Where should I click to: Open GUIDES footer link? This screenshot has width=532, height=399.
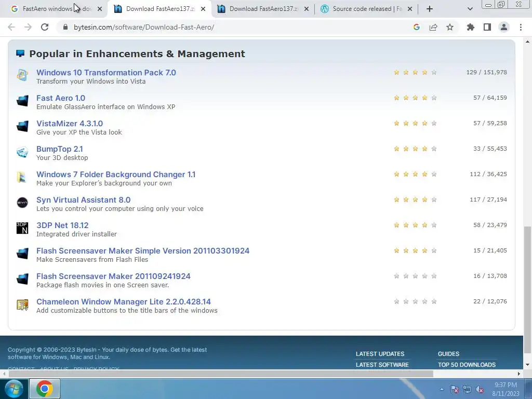pyautogui.click(x=448, y=354)
